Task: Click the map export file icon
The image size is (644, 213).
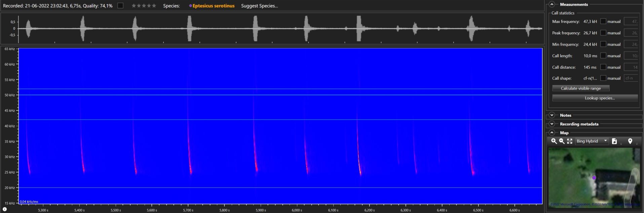Action: point(614,141)
